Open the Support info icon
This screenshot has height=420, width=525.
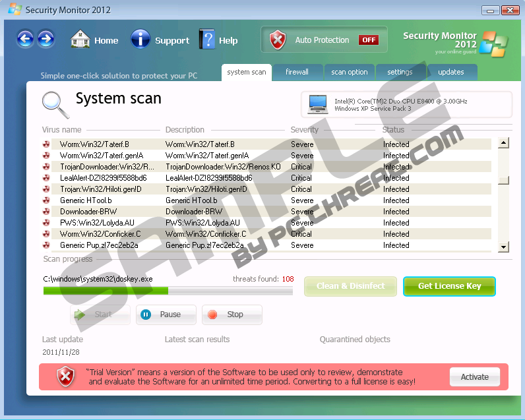tap(140, 39)
